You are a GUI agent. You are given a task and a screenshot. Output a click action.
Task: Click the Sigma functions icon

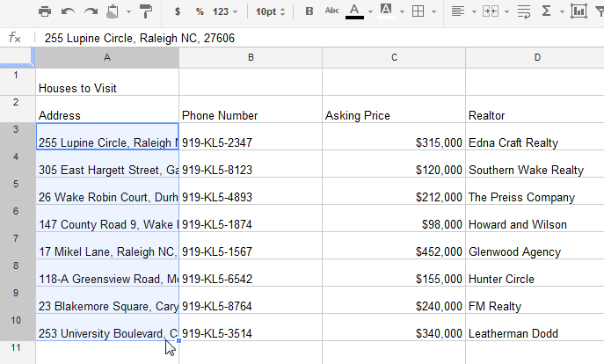546,11
